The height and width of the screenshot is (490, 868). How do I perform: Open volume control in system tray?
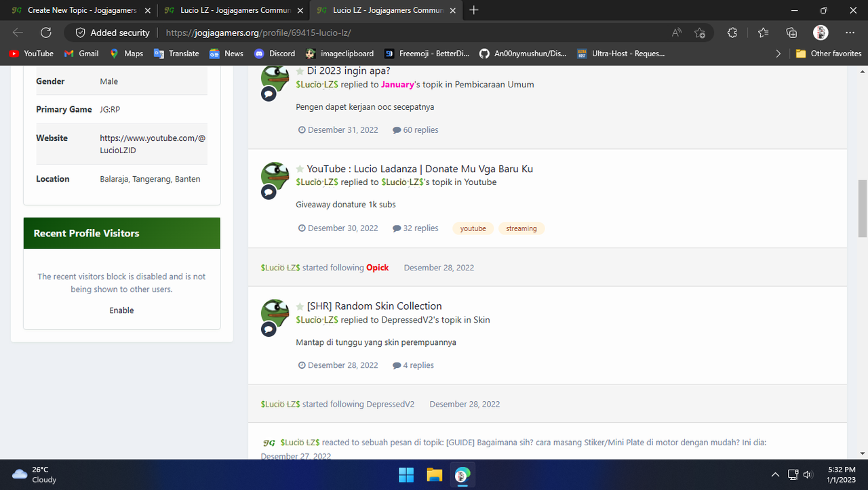808,474
